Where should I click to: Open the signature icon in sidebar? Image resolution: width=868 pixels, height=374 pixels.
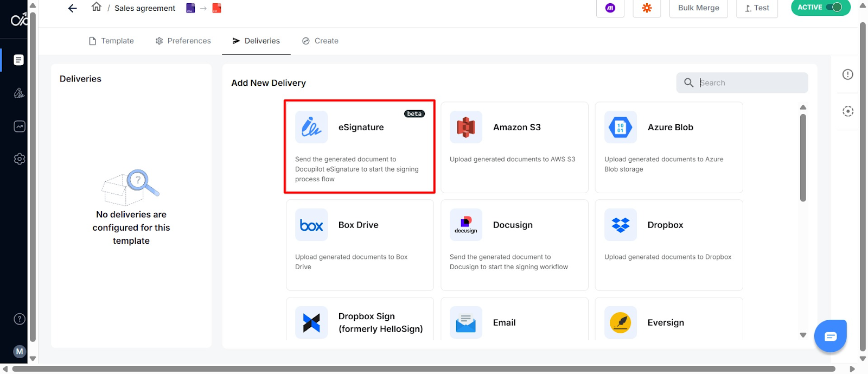coord(19,93)
